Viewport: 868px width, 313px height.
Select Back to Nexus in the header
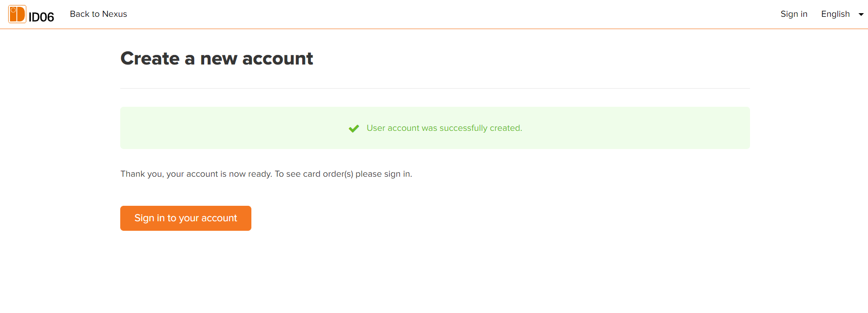click(x=98, y=14)
